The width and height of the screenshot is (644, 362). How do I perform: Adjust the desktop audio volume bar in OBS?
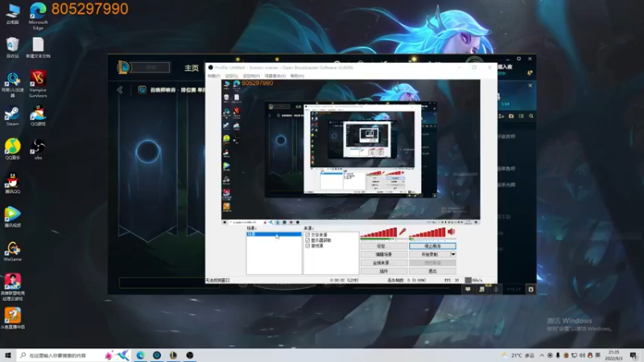tap(427, 233)
